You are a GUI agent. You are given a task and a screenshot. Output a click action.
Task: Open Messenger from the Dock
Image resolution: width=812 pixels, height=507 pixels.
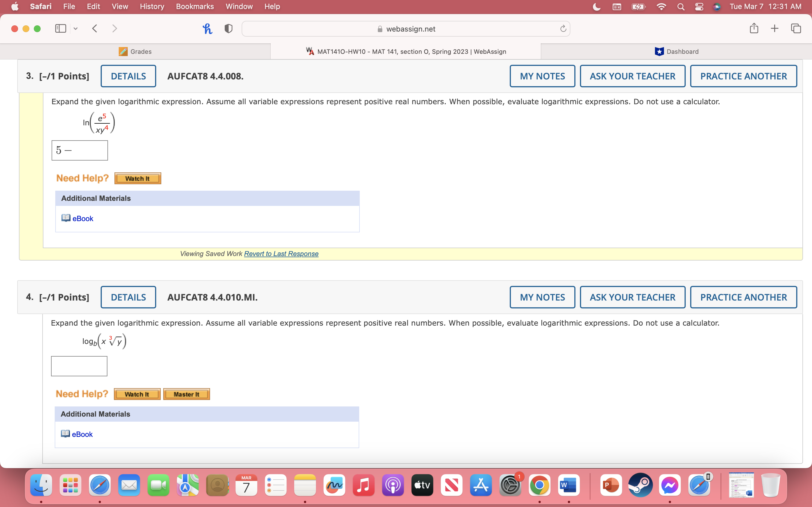pos(670,485)
